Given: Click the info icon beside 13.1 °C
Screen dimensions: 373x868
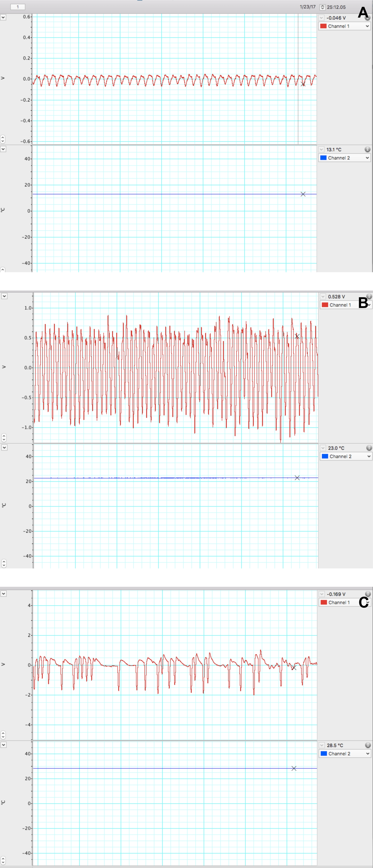Looking at the screenshot, I should (x=367, y=149).
